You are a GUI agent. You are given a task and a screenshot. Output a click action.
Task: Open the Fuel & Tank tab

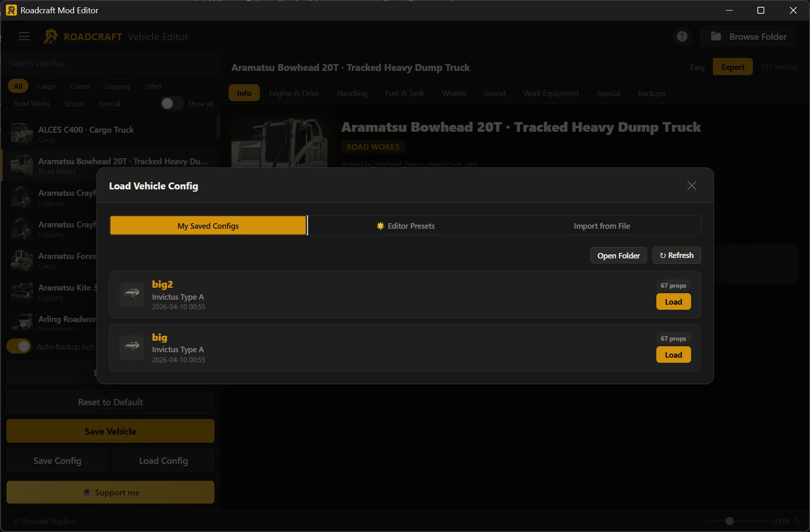tap(404, 93)
